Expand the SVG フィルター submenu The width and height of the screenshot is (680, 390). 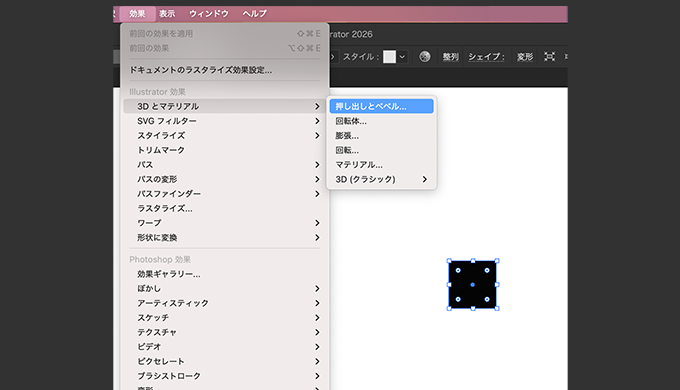(x=225, y=121)
